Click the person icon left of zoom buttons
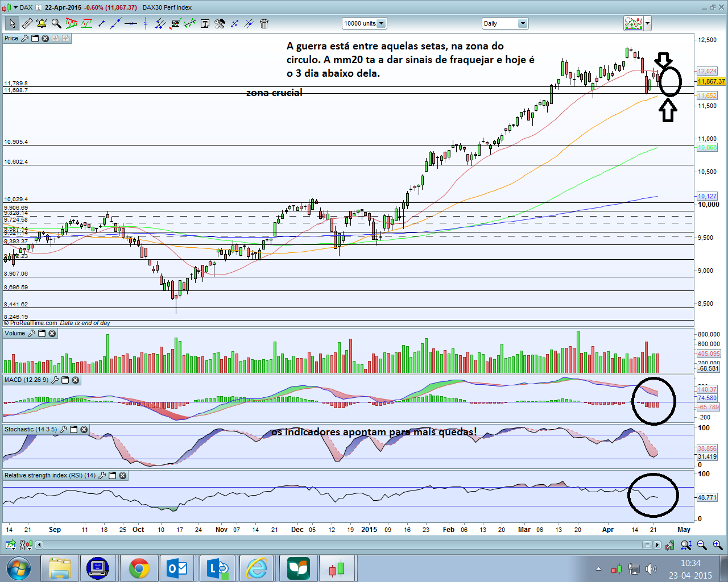This screenshot has height=582, width=728. [670, 545]
